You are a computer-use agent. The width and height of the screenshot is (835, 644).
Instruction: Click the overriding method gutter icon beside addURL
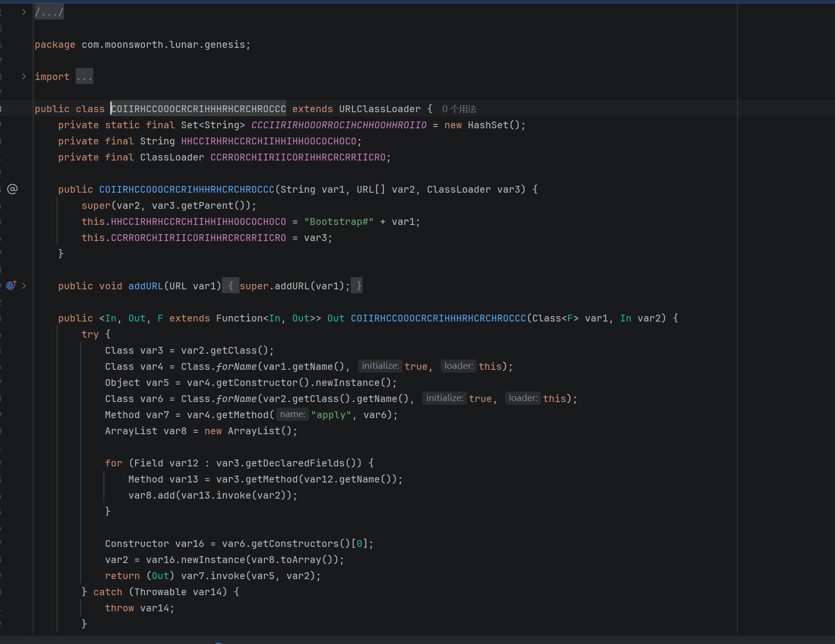11,285
